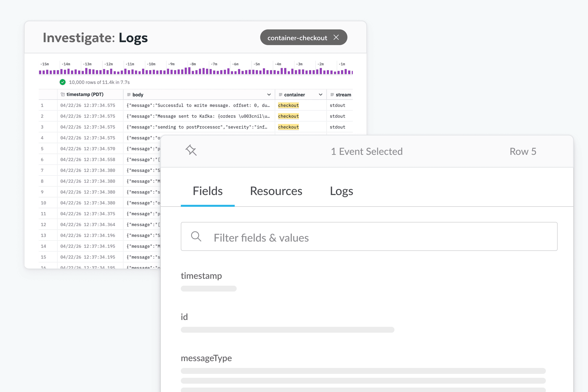Image resolution: width=588 pixels, height=392 pixels.
Task: Click the id field label
Action: coord(184,317)
